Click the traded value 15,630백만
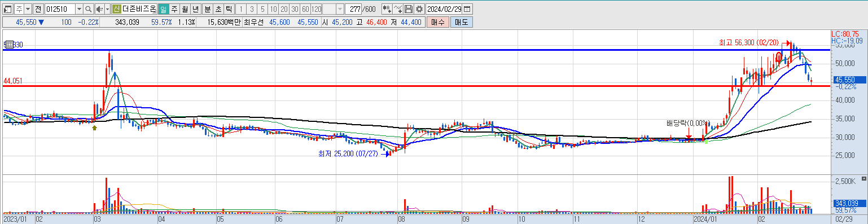The image size is (868, 224). tap(224, 22)
